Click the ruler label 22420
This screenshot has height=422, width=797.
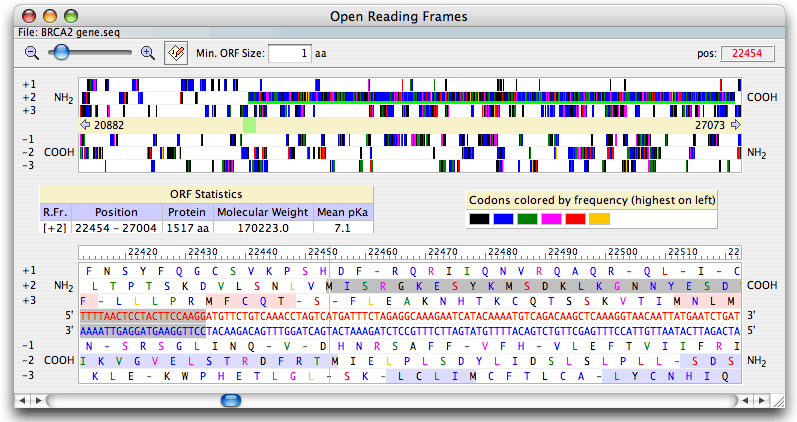(x=143, y=252)
